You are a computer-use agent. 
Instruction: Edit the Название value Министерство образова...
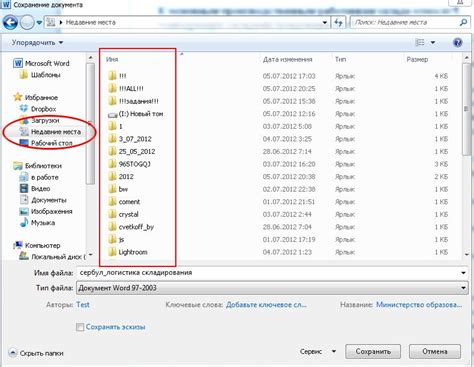(419, 305)
